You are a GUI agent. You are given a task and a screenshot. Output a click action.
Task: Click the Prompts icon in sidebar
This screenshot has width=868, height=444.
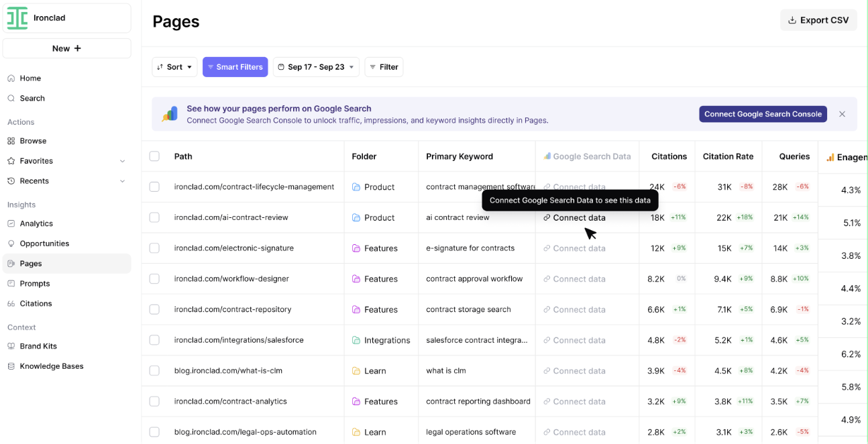pyautogui.click(x=11, y=284)
